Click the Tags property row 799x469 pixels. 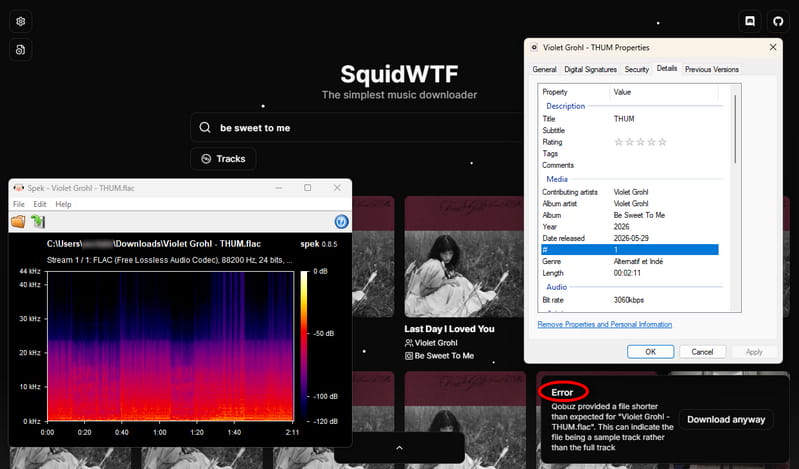(630, 153)
